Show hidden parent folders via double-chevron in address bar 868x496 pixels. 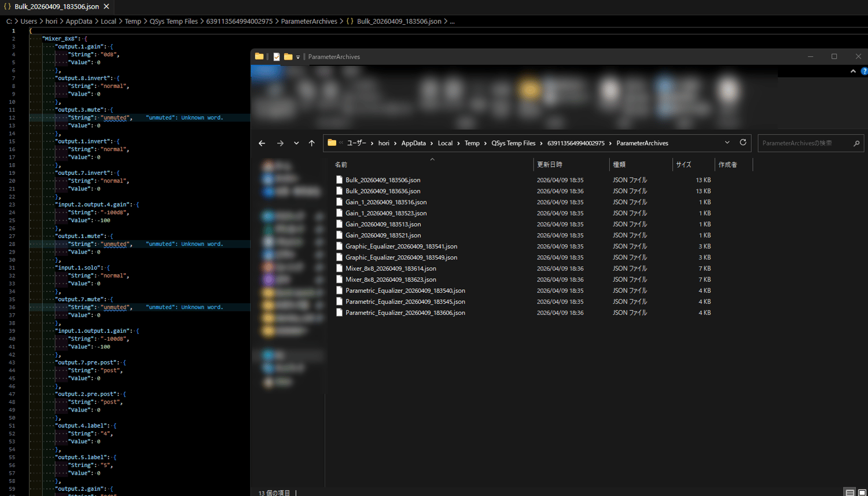click(341, 143)
